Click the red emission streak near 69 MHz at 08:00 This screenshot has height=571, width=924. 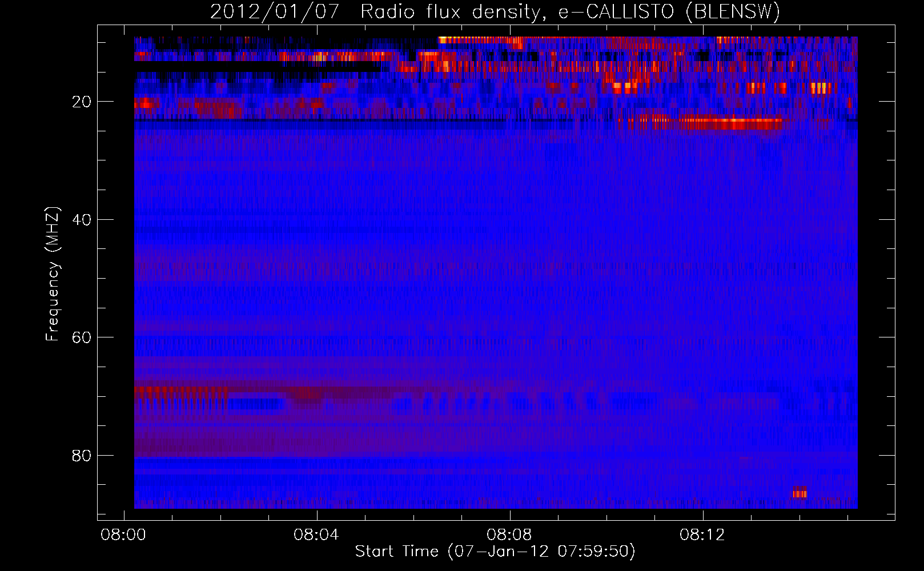[x=180, y=392]
